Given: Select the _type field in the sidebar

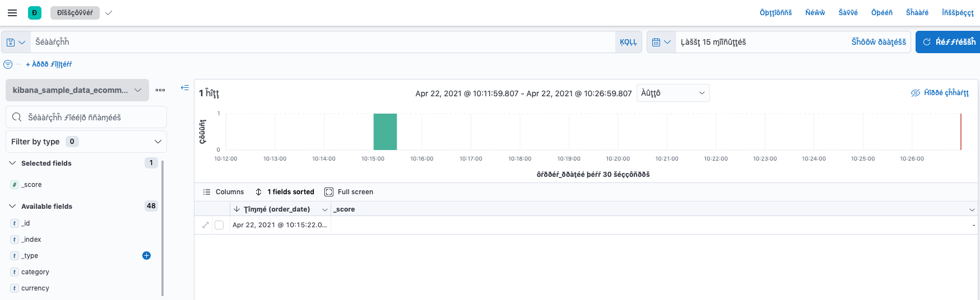Looking at the screenshot, I should 30,256.
